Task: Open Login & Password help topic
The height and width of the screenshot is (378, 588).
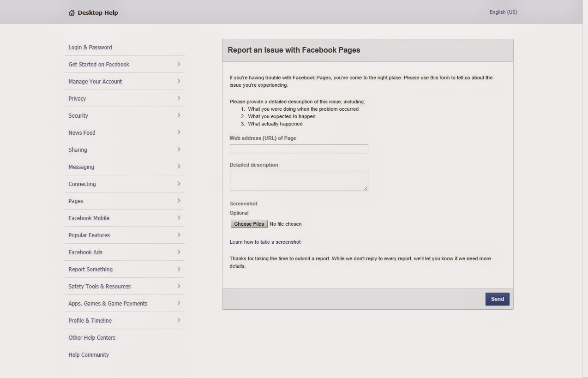Action: [x=90, y=48]
